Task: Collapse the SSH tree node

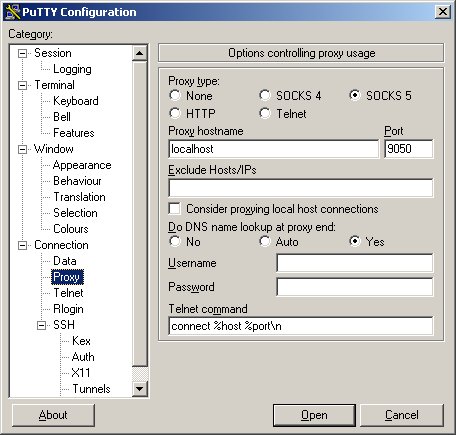Action: point(41,325)
